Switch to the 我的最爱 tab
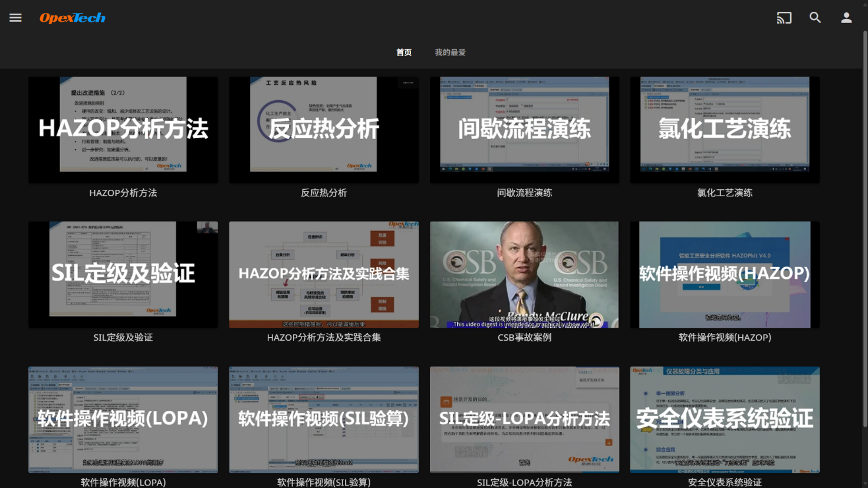 pos(450,52)
